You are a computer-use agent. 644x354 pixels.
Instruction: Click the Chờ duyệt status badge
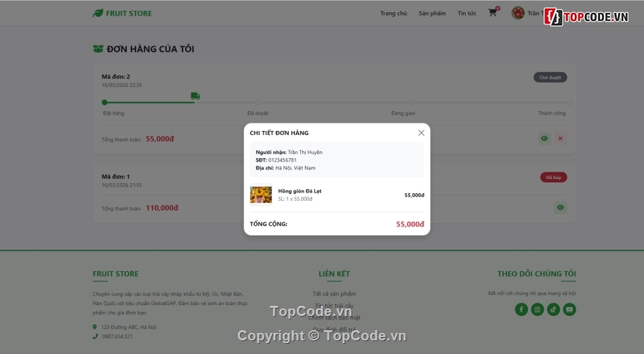(x=550, y=77)
